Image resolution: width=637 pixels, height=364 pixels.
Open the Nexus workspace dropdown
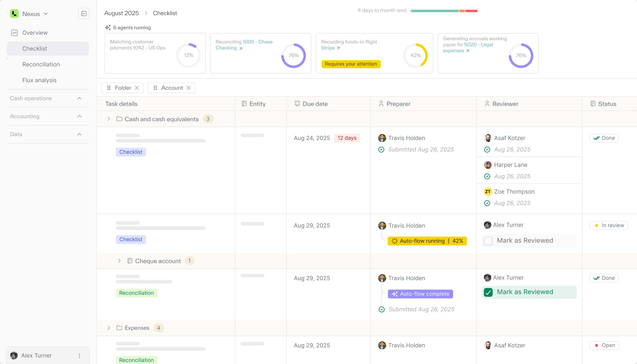[x=46, y=14]
